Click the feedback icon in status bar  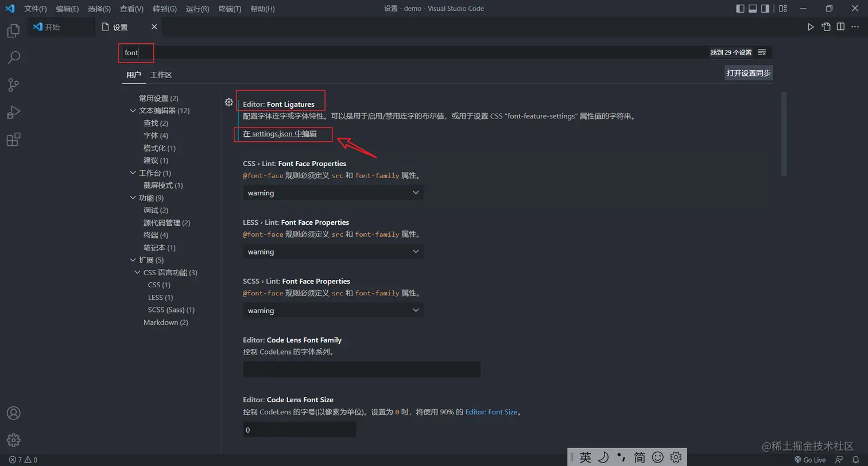click(839, 460)
